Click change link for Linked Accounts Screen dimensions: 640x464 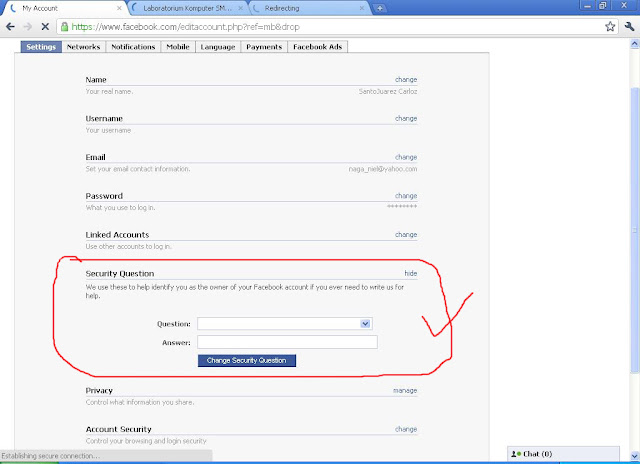[x=406, y=235]
